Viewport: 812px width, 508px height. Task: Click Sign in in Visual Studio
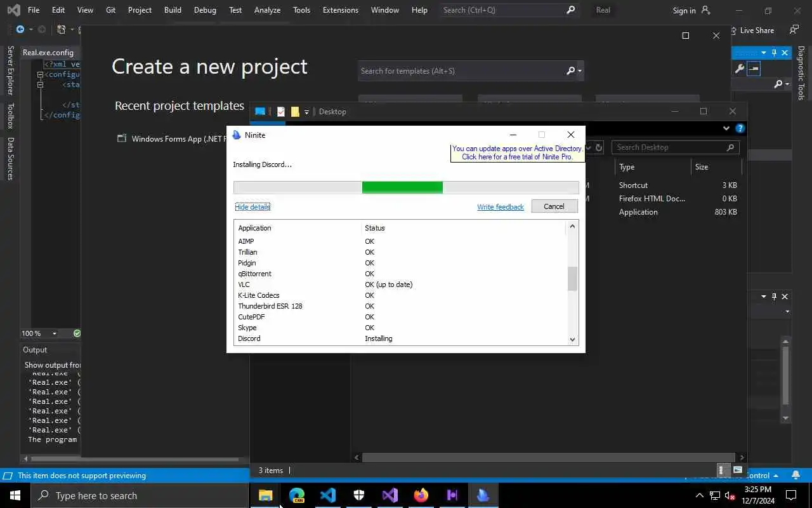tap(691, 10)
